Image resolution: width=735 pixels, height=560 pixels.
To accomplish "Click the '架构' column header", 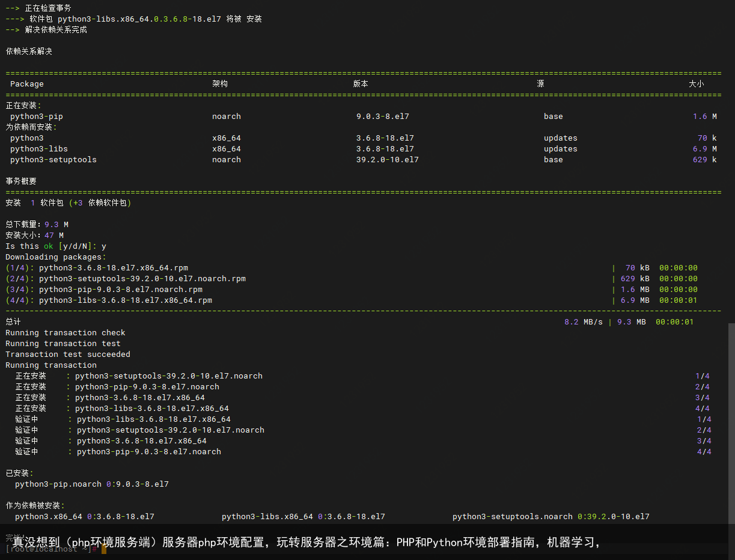I will coord(220,84).
